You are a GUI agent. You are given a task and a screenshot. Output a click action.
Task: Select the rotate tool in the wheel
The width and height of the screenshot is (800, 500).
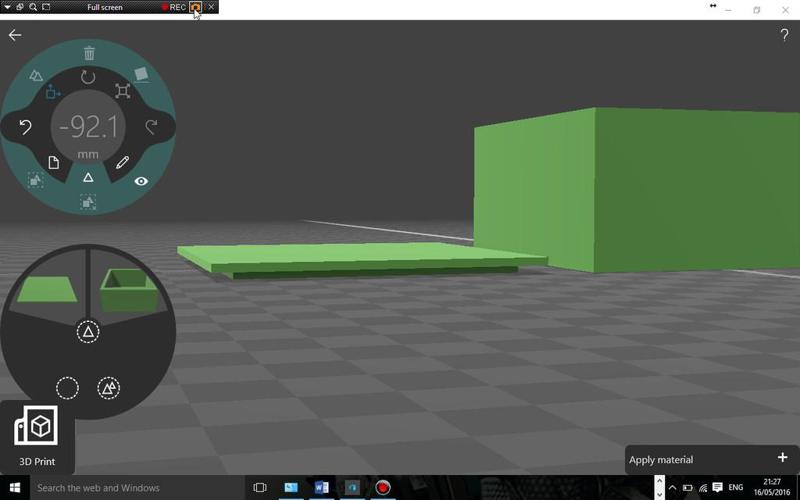pyautogui.click(x=88, y=77)
